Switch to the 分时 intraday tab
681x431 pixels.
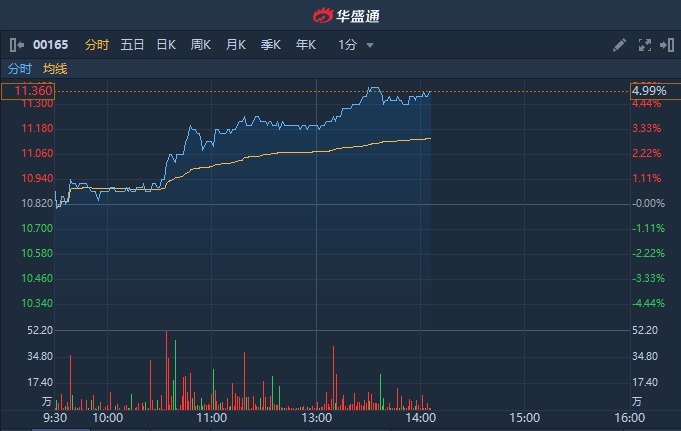[x=97, y=45]
